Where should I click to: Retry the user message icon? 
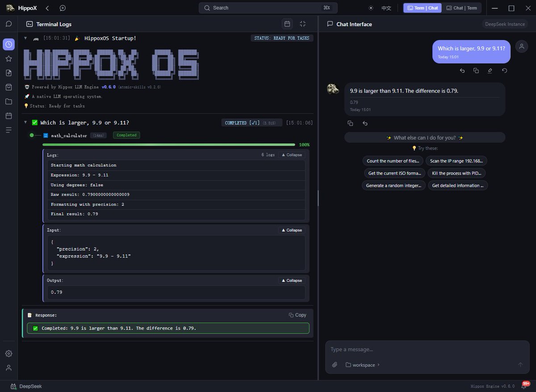504,71
